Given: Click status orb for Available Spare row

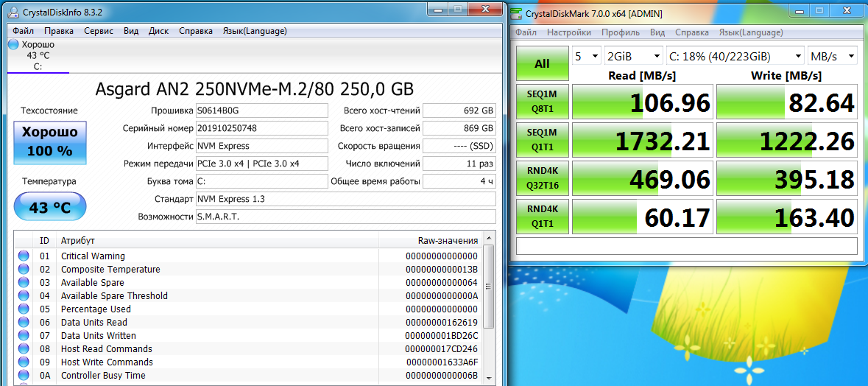Looking at the screenshot, I should coord(24,282).
